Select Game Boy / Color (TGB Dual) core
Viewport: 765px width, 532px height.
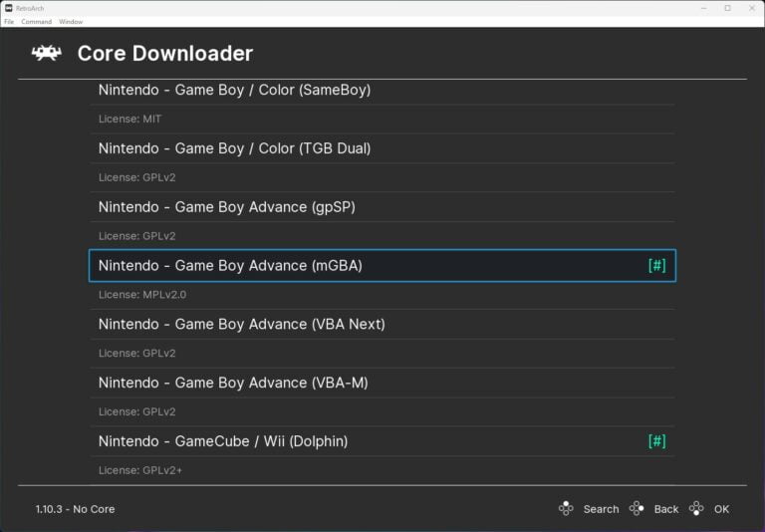tap(234, 148)
